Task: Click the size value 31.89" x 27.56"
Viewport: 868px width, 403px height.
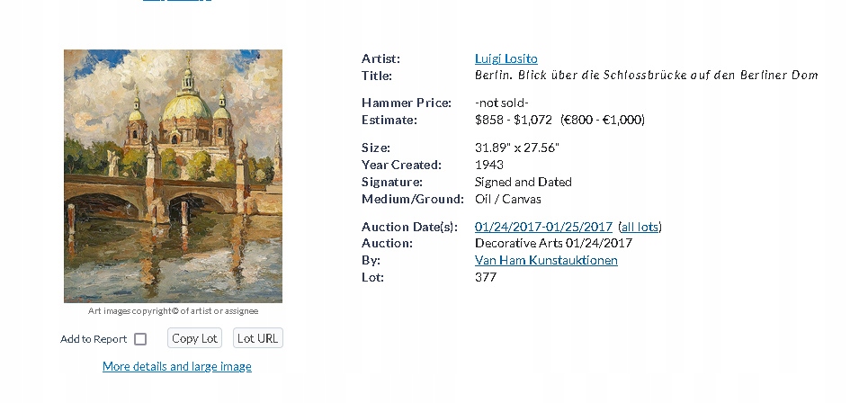Action: click(x=517, y=148)
